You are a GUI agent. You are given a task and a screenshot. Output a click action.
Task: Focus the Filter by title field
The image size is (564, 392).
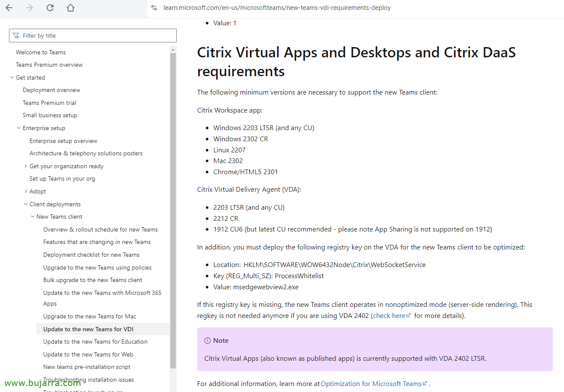(93, 36)
